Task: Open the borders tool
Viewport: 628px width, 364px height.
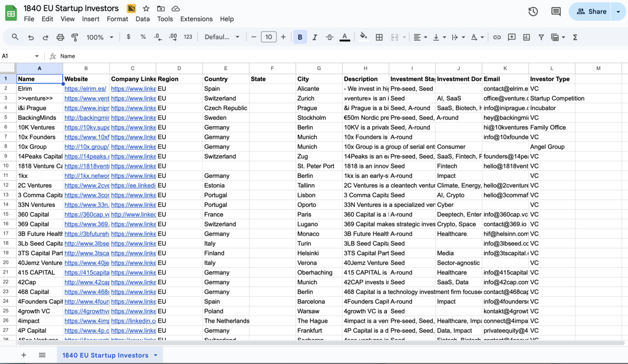Action: pyautogui.click(x=379, y=37)
